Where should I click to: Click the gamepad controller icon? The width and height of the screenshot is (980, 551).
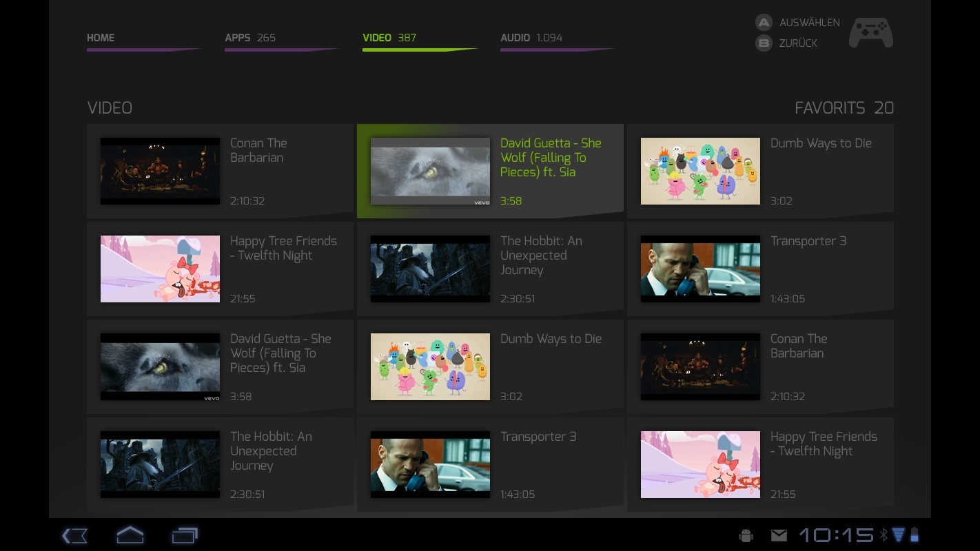pos(870,33)
